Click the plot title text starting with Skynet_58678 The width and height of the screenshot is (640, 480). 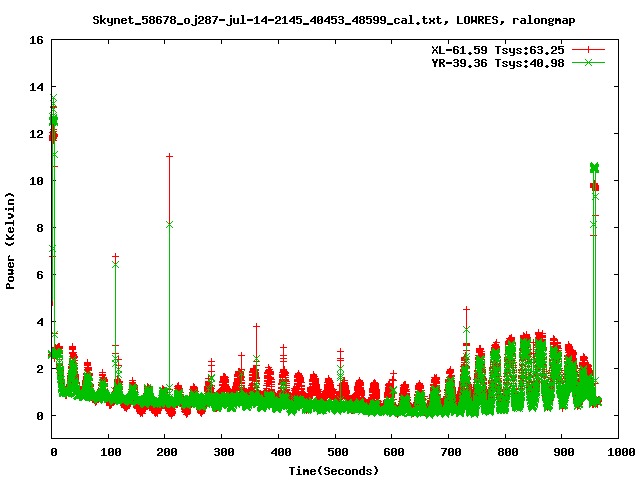333,20
